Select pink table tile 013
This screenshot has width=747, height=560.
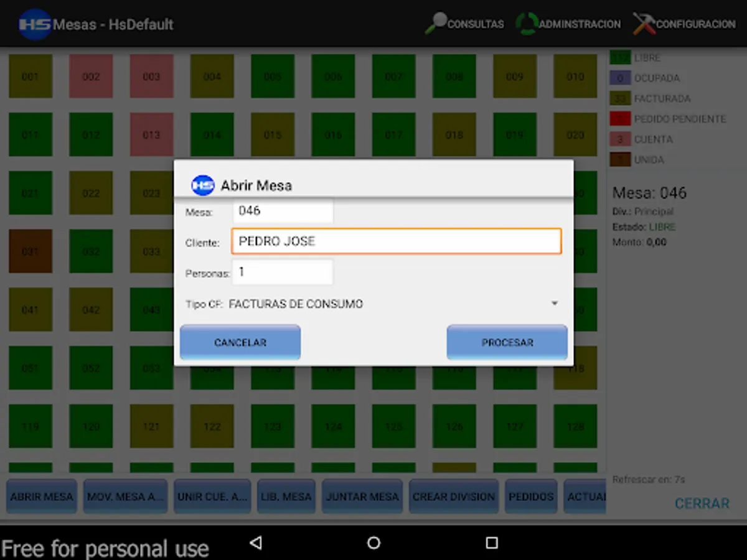click(x=152, y=134)
